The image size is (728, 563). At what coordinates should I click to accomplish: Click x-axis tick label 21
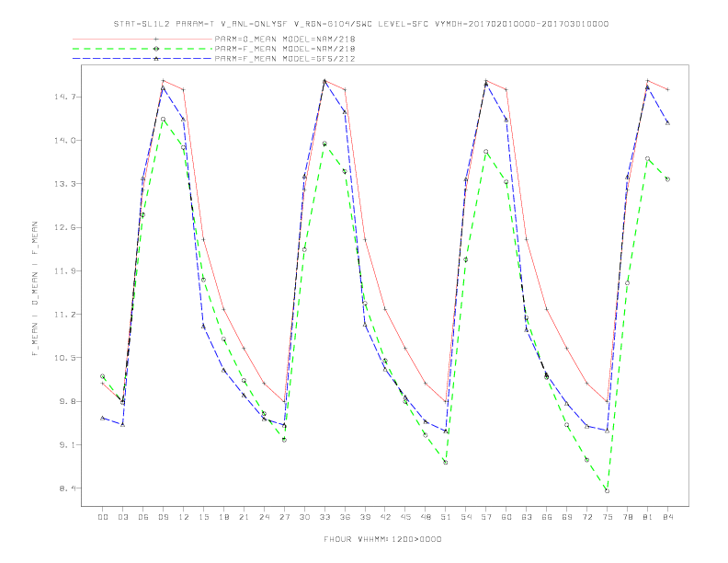(x=244, y=517)
